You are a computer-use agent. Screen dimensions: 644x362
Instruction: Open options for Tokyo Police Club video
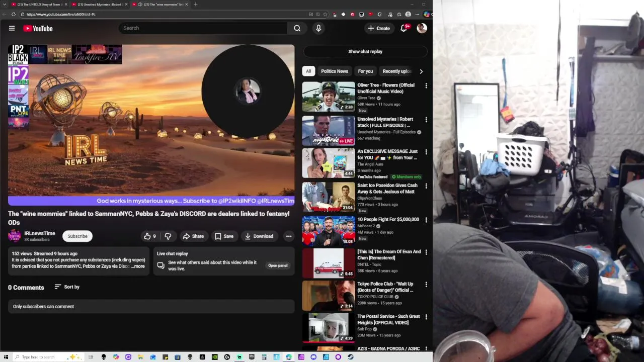(x=426, y=285)
